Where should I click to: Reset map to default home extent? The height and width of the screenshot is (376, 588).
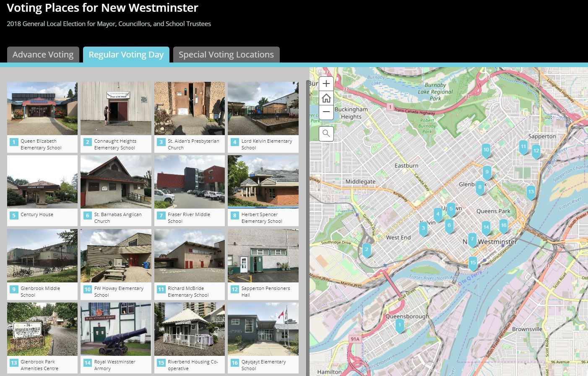point(326,98)
